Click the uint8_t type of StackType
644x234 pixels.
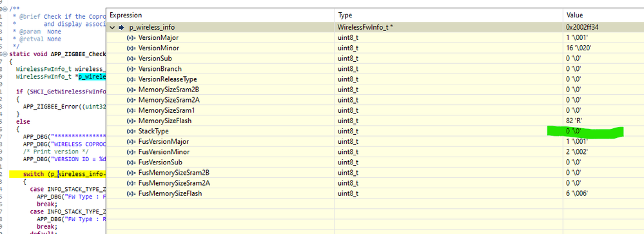(348, 132)
